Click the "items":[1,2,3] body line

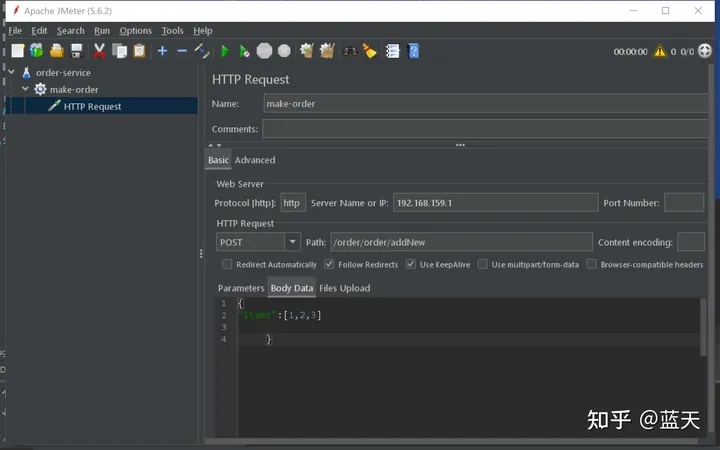279,315
